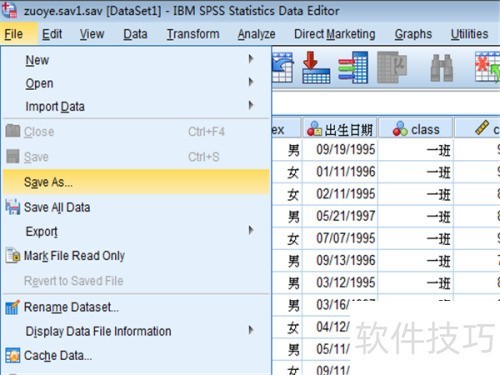Choose Save As... from File menu
The width and height of the screenshot is (500, 375).
pos(136,182)
